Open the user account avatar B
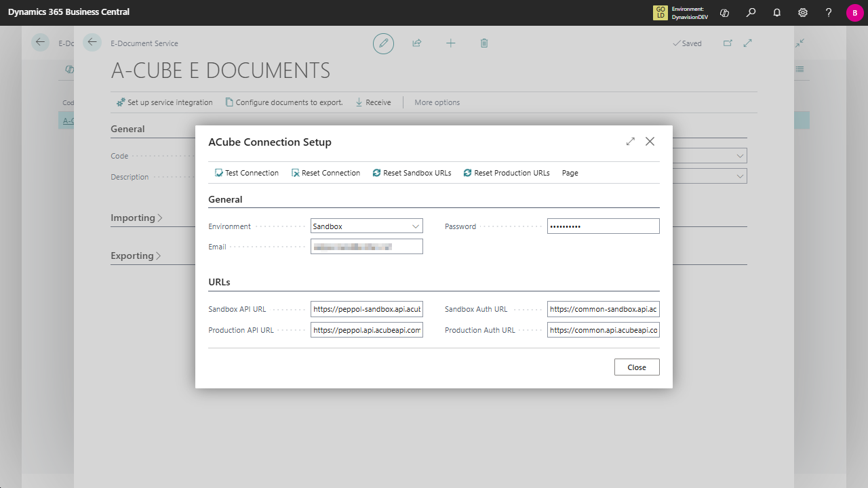 [x=854, y=13]
